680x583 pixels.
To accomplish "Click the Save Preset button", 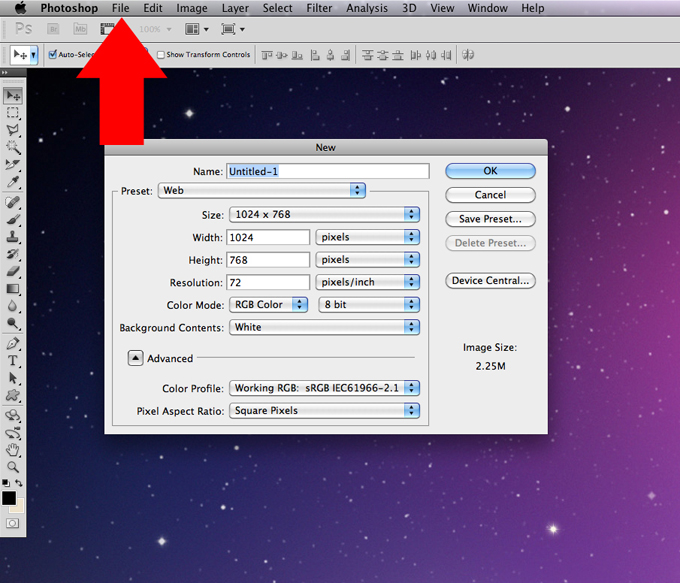I will click(490, 219).
